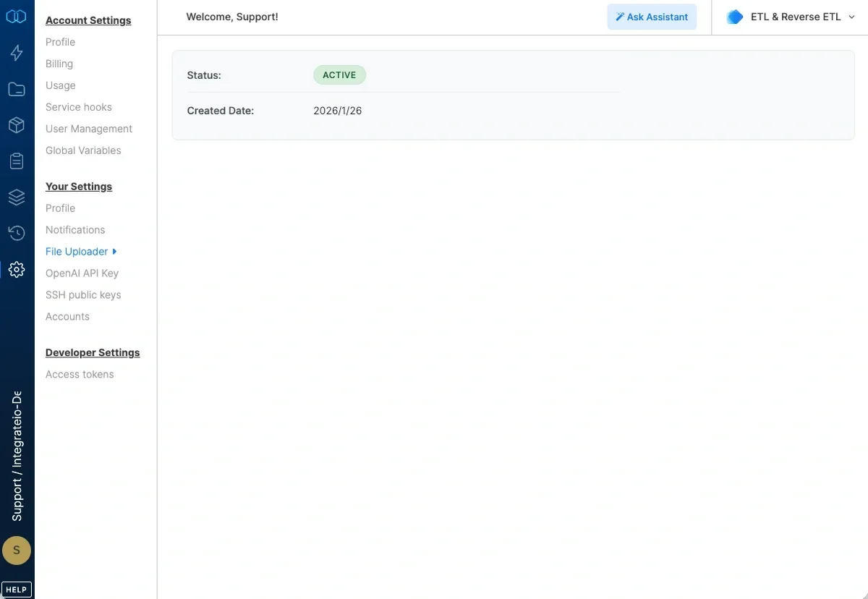Image resolution: width=868 pixels, height=599 pixels.
Task: Click the Status: label
Action: [204, 75]
